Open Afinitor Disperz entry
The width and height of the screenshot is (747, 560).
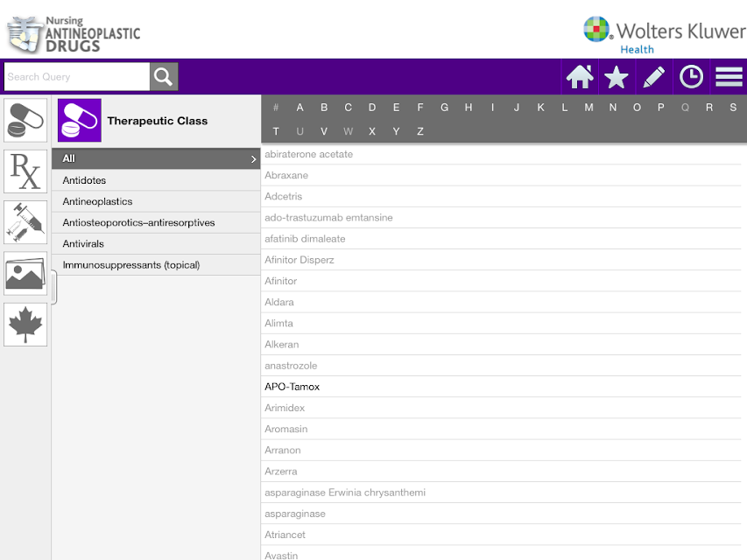click(501, 260)
